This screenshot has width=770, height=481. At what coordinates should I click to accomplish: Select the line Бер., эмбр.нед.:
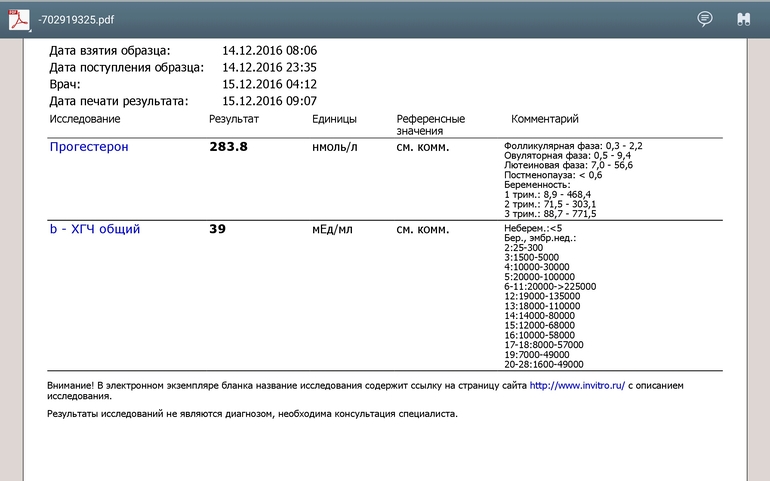click(x=540, y=238)
